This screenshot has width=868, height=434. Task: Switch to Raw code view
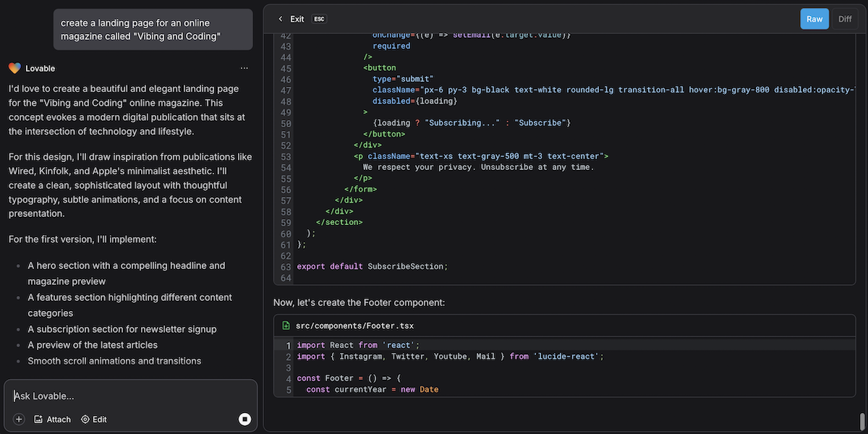click(814, 19)
